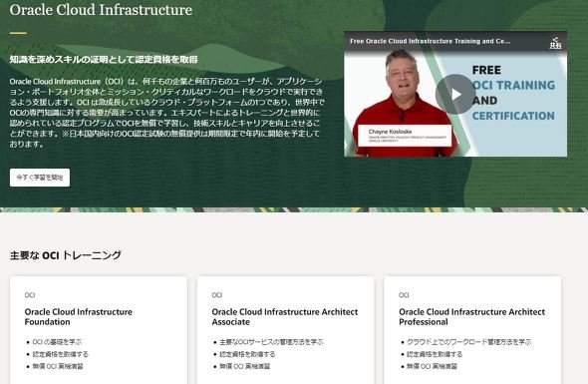Click the 主要な OCI トレーニング section heading

(x=66, y=255)
